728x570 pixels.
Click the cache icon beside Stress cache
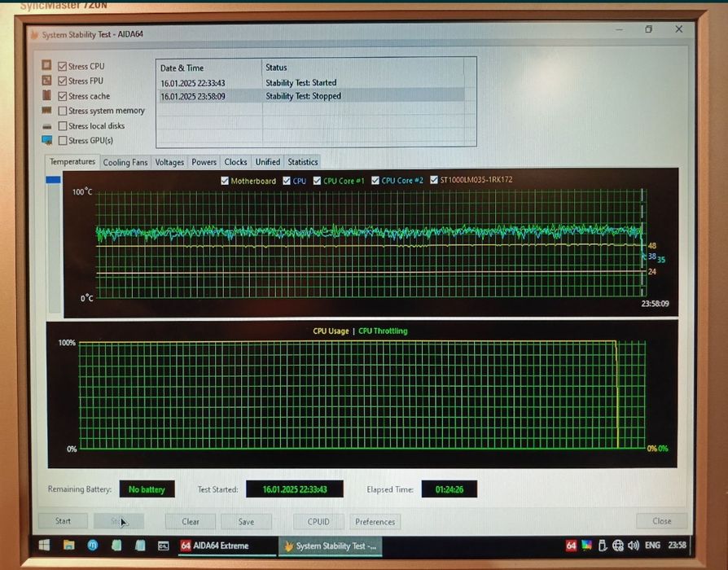[x=46, y=94]
